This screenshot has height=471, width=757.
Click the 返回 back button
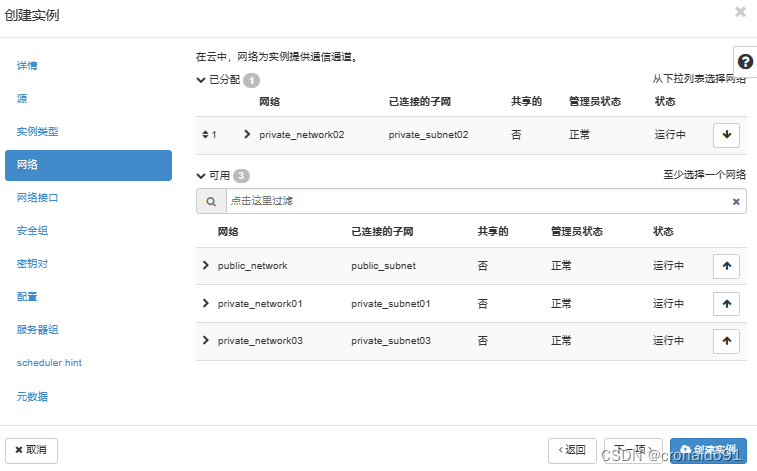[x=572, y=450]
